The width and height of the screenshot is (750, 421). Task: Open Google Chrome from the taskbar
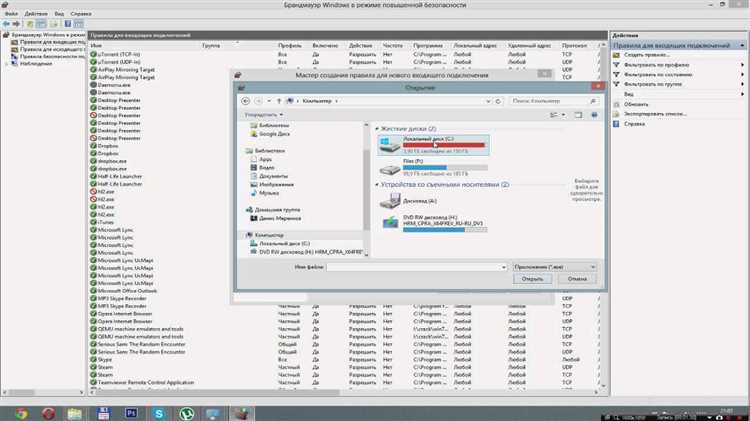(x=21, y=413)
